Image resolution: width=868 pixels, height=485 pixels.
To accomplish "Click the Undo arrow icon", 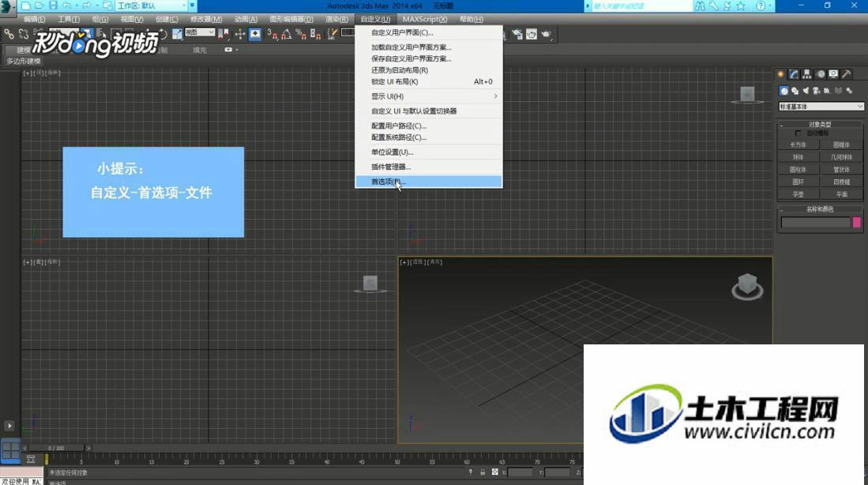I will [x=66, y=6].
